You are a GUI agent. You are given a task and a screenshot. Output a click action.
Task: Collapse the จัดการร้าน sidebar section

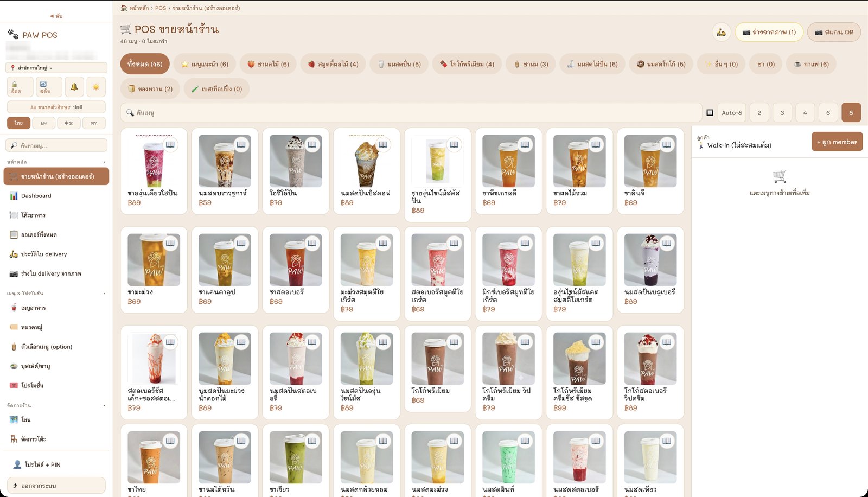click(56, 405)
